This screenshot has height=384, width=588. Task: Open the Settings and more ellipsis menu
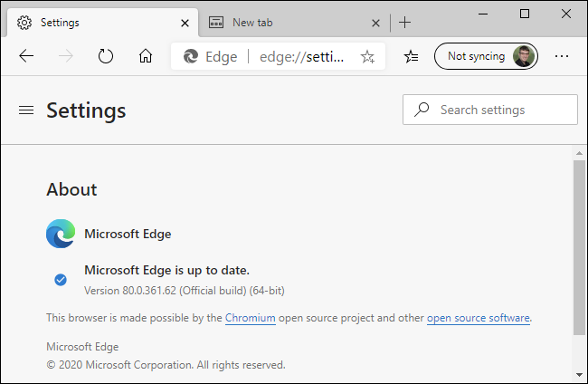(x=562, y=56)
